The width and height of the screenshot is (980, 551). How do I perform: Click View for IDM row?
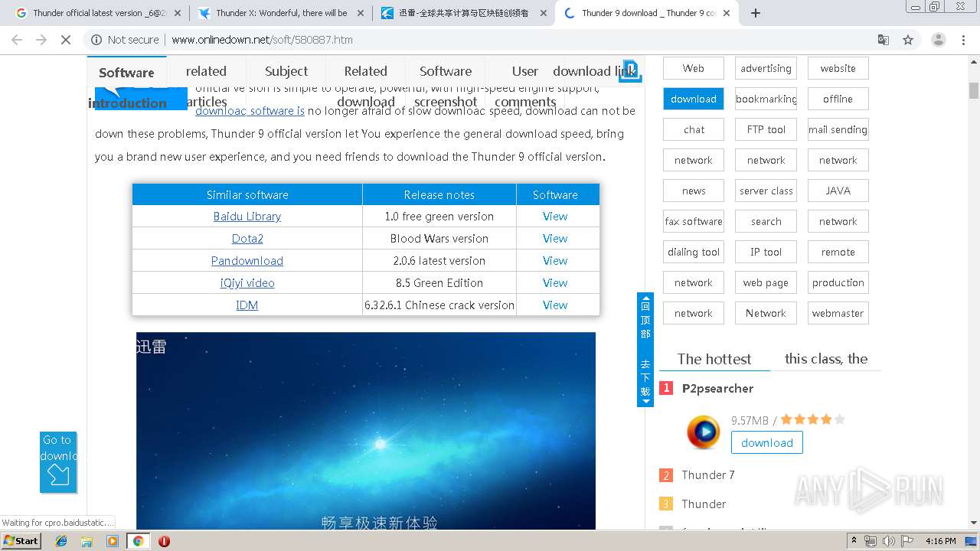(x=555, y=305)
